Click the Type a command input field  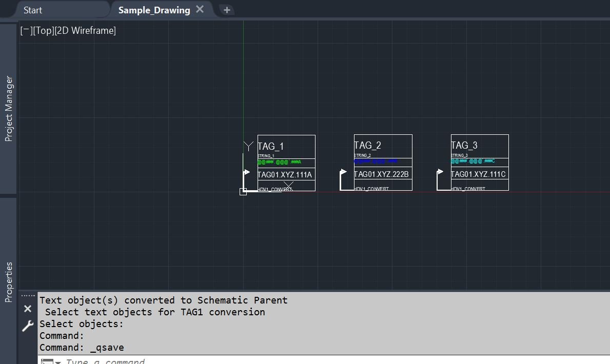(334, 361)
